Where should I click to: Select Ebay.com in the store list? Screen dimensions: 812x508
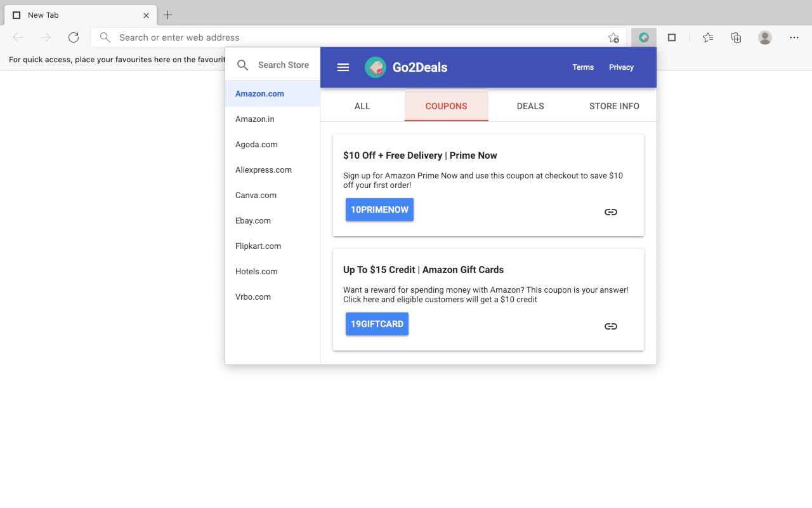[273, 220]
